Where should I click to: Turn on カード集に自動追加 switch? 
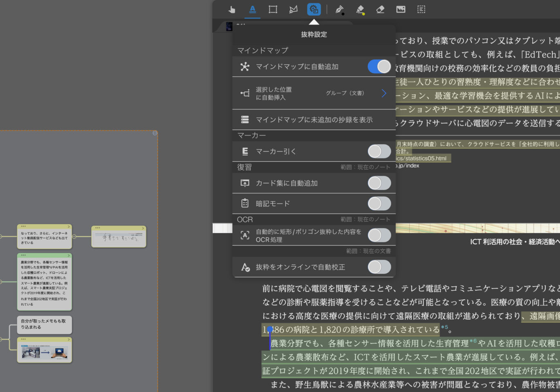click(x=379, y=183)
